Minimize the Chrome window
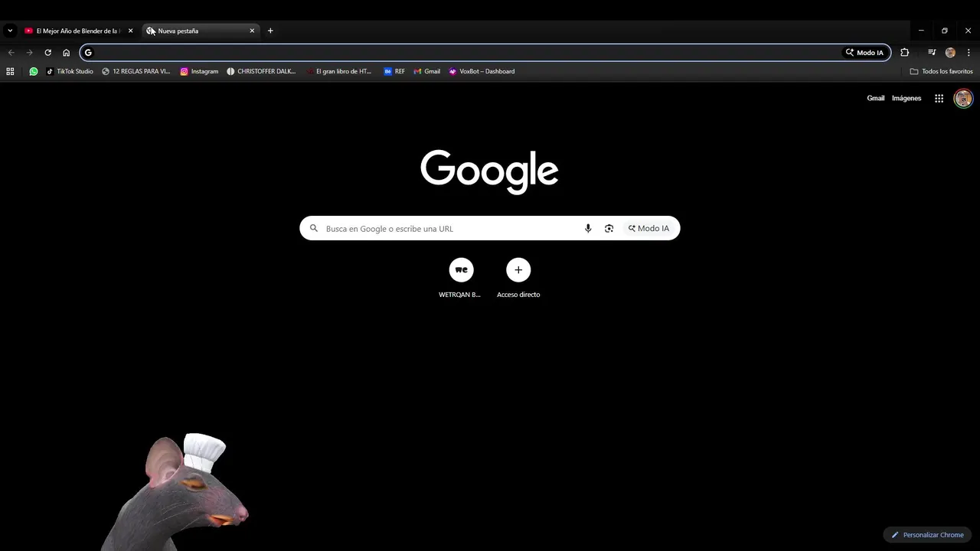This screenshot has width=980, height=551. (921, 31)
